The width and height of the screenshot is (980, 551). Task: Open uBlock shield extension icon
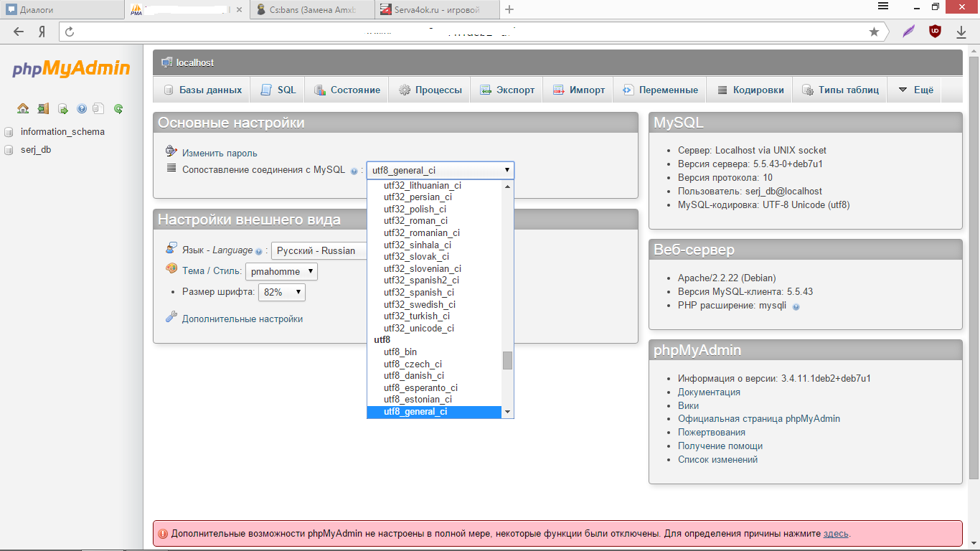935,32
